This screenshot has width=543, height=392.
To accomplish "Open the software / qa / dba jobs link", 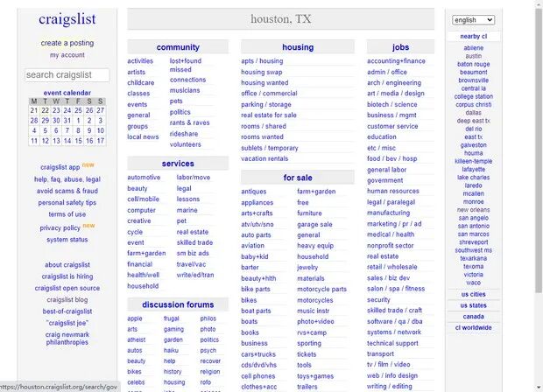I will coord(394,321).
